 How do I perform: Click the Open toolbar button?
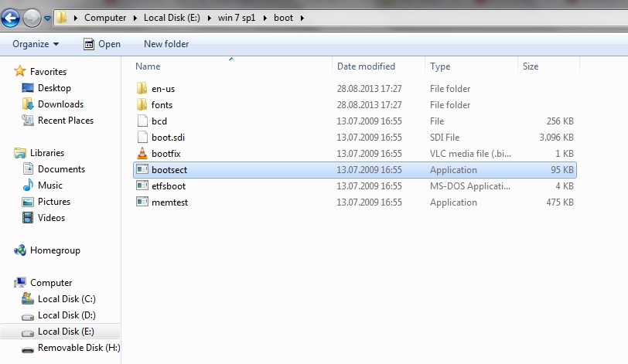click(102, 44)
